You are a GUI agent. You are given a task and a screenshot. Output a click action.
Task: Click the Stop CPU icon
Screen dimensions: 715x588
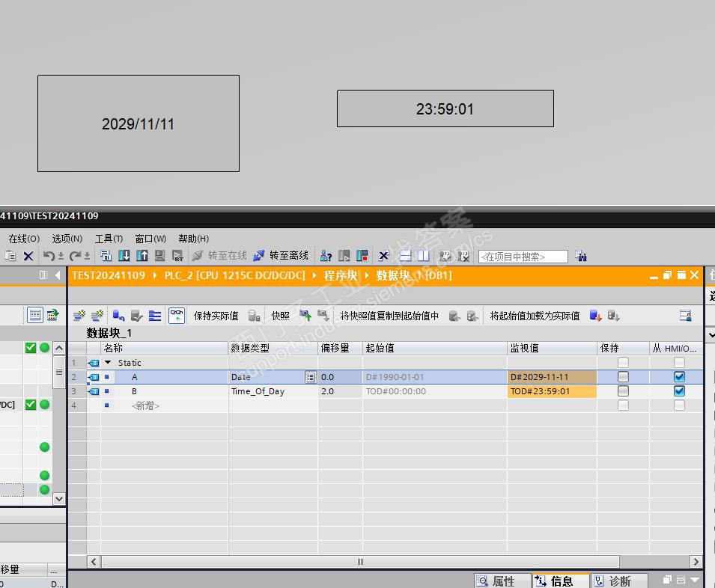coord(362,256)
